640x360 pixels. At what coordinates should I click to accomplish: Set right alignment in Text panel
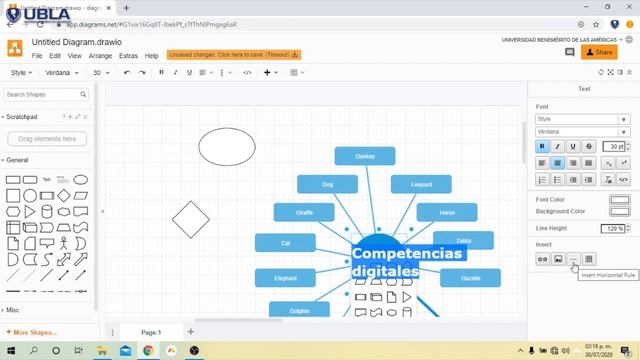573,163
